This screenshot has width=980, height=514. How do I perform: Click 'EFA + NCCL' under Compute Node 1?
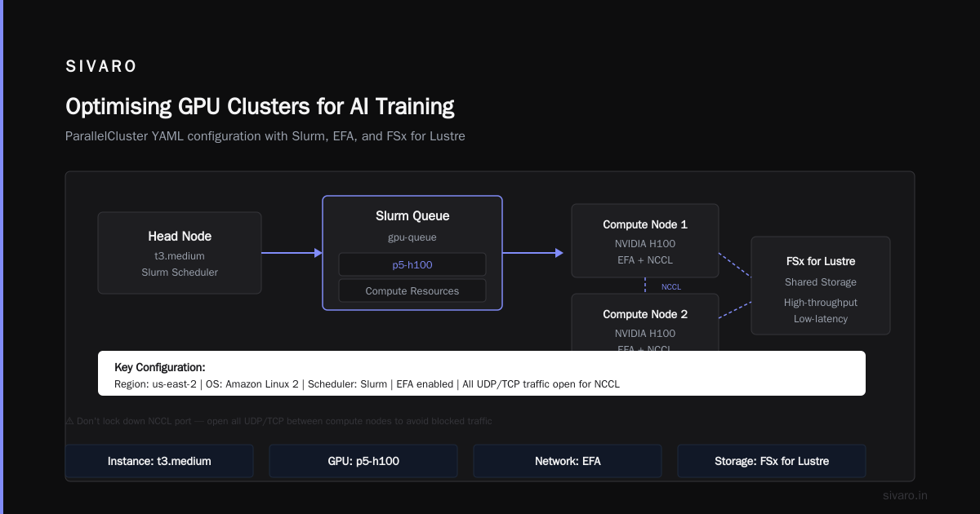point(645,260)
